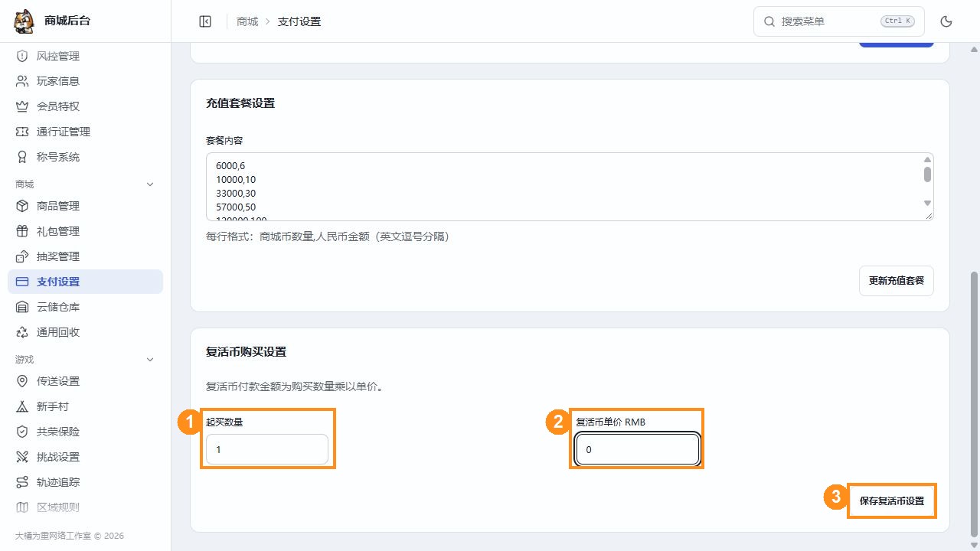Click 保存复活币设置 button

[892, 501]
